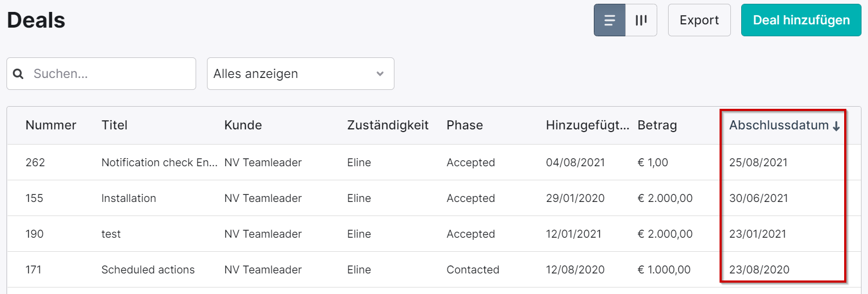Switch to kanban column view icon
This screenshot has width=868, height=294.
pos(641,20)
